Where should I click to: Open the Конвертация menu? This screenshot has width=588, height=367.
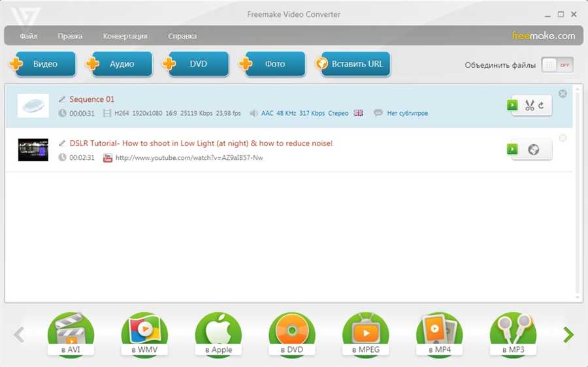125,37
